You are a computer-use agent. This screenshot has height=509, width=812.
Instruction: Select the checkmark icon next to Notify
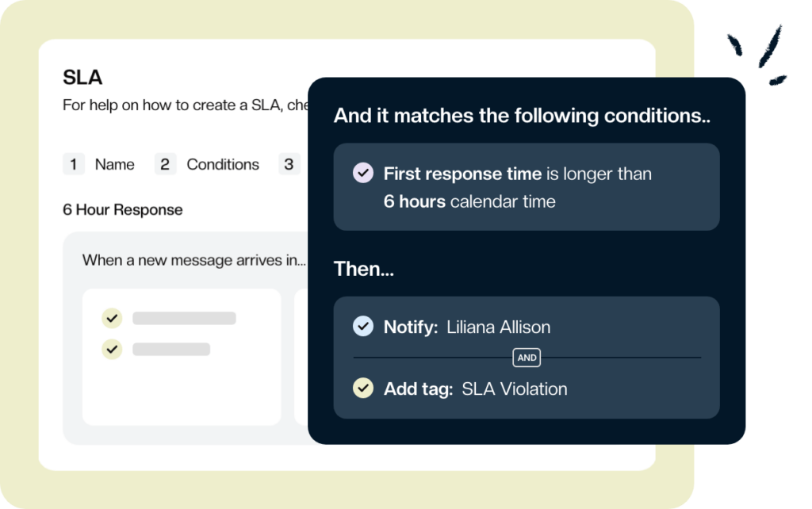click(x=362, y=326)
